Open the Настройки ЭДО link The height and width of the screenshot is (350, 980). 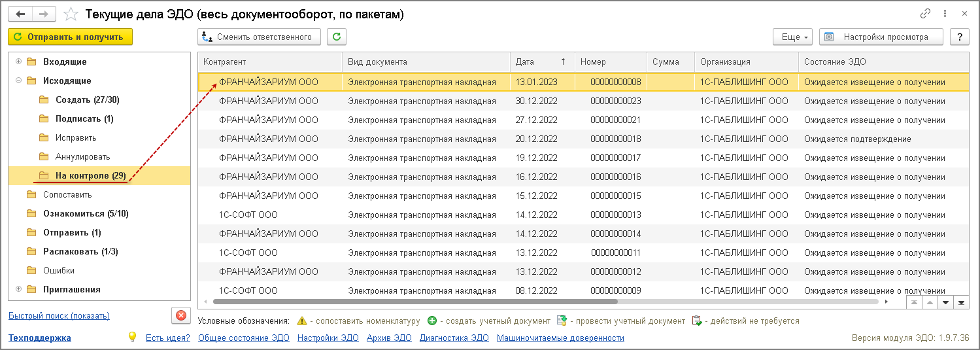[328, 338]
